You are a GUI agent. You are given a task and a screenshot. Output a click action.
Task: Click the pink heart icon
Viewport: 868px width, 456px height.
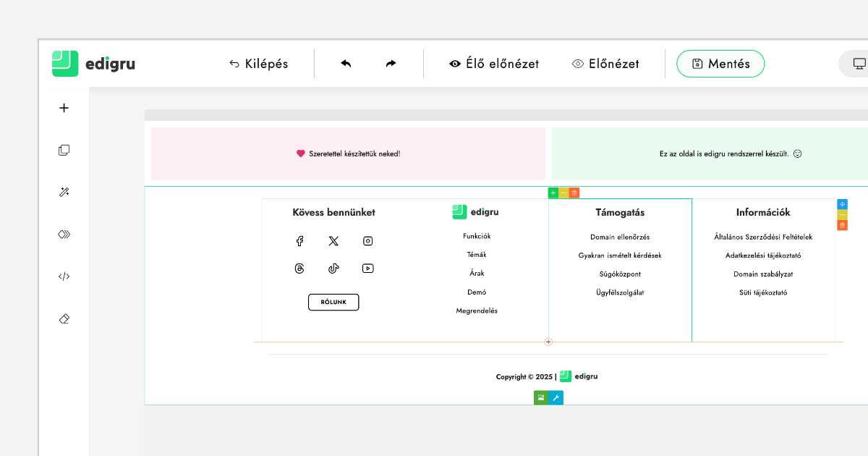(x=300, y=153)
